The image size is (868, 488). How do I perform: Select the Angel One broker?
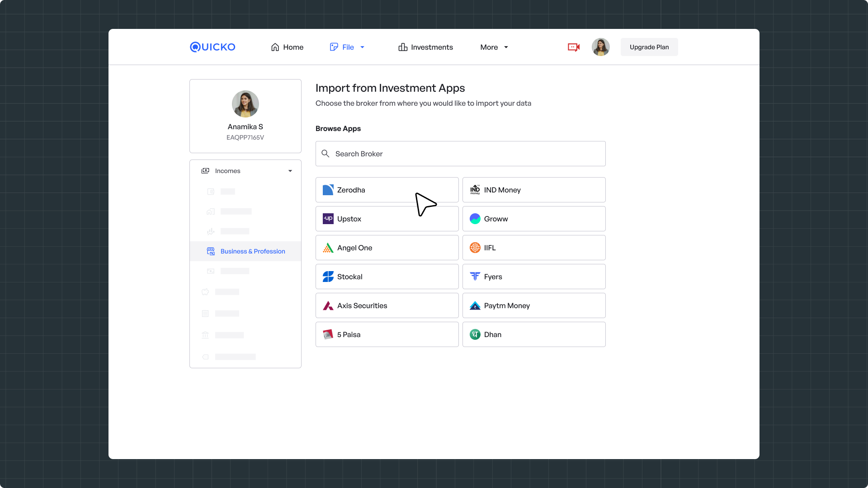387,248
